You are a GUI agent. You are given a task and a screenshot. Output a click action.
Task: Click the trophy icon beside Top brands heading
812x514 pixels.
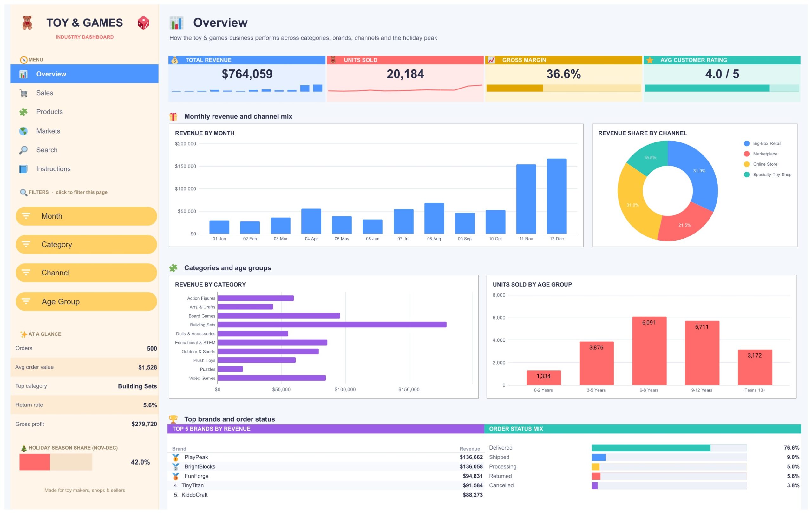coord(173,419)
